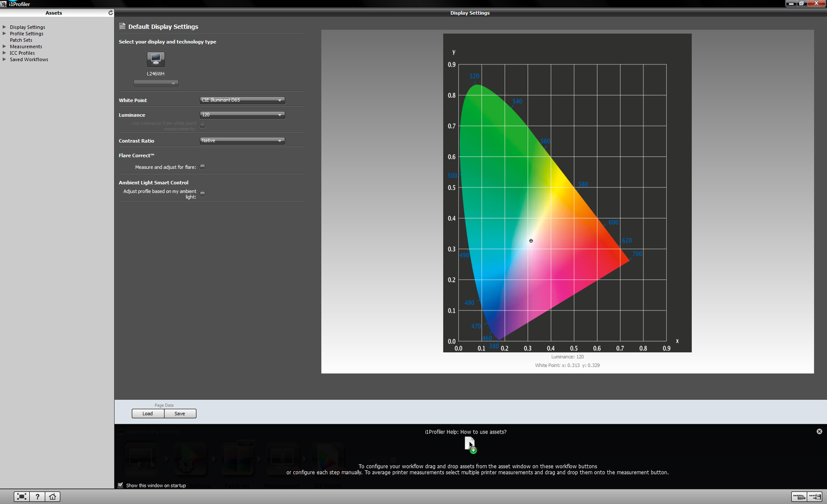Viewport: 827px width, 504px height.
Task: Click the 'Flare Correct' section label
Action: pyautogui.click(x=137, y=156)
